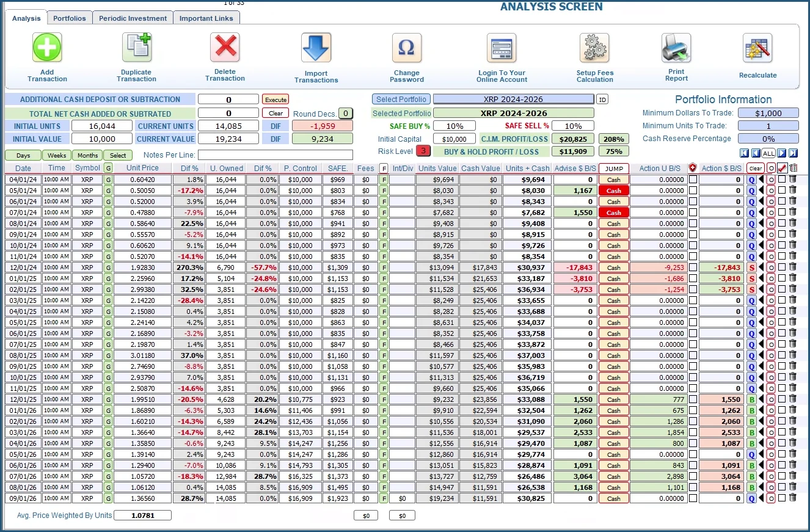
Task: Delete the 09/01/26 row using its trash icon
Action: tap(793, 498)
